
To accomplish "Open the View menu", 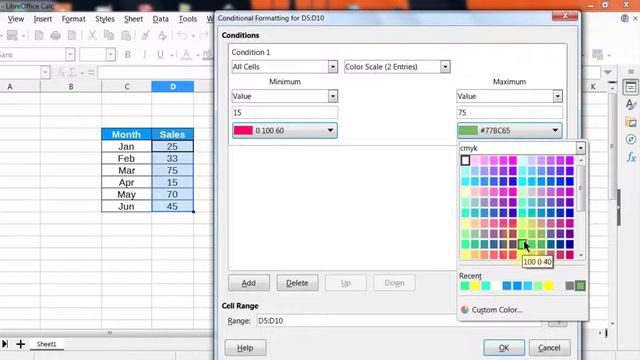I will click(x=16, y=19).
